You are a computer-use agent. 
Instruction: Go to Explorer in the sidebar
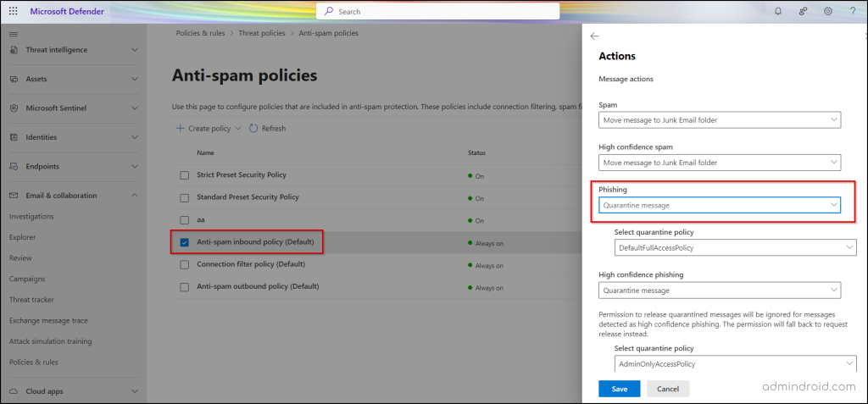click(x=22, y=237)
